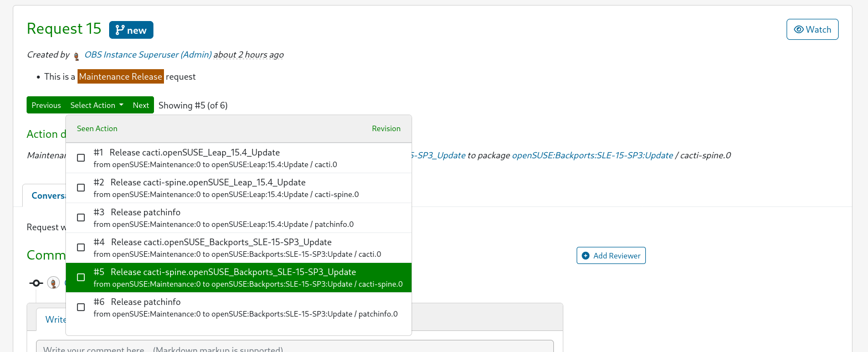Open the Select Action dropdown
Image resolution: width=868 pixels, height=352 pixels.
96,105
